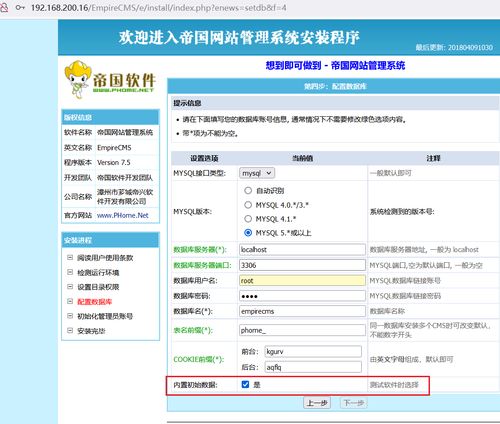
Task: Click the box icon beside 配置数据库
Action: coord(70,301)
